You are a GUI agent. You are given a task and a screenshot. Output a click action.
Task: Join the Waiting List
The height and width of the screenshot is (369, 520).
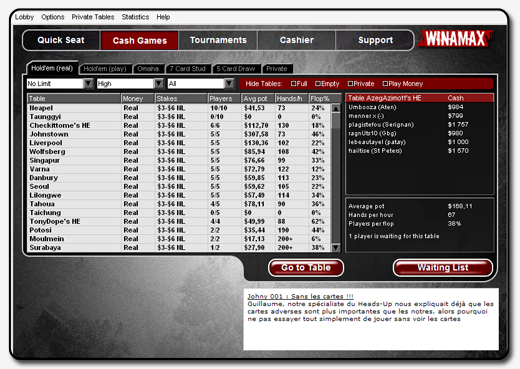pyautogui.click(x=443, y=268)
